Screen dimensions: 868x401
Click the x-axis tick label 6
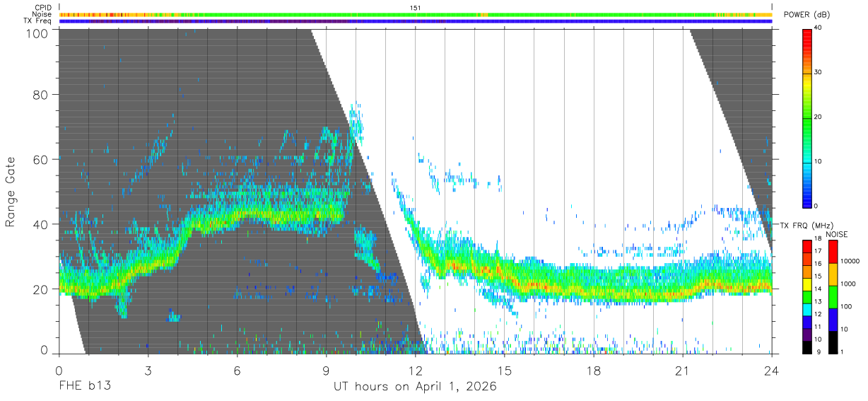pyautogui.click(x=237, y=370)
